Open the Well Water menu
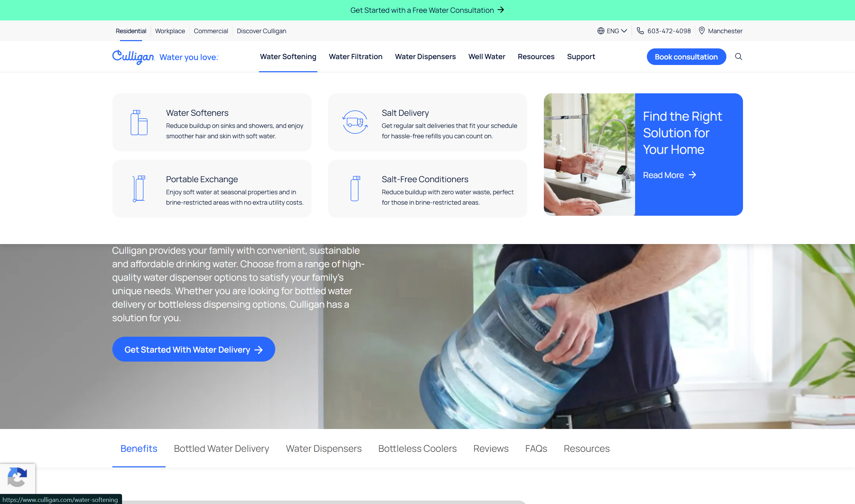The image size is (855, 504). click(x=486, y=57)
